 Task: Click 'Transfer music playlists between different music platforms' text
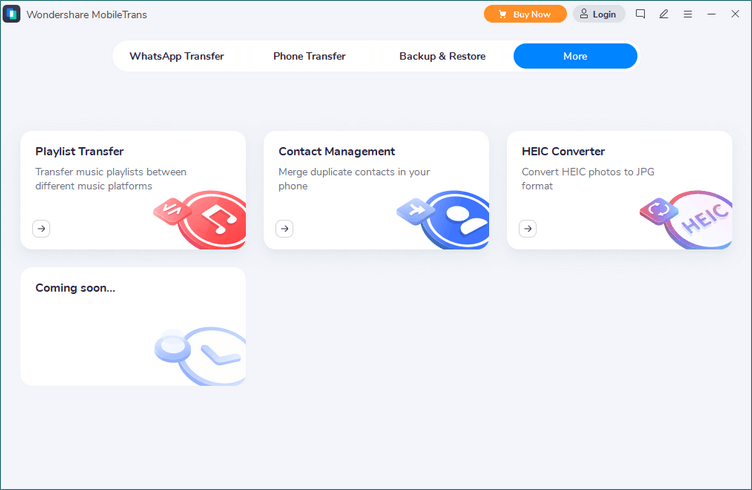[111, 179]
